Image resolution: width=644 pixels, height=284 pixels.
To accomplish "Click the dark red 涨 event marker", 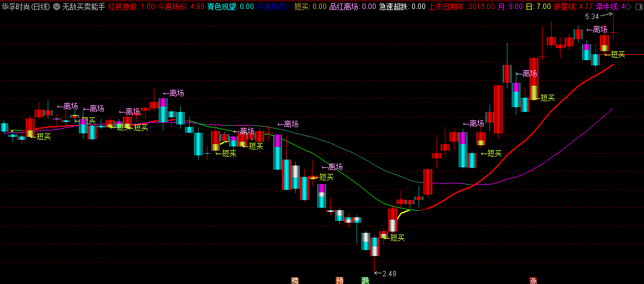I will click(x=534, y=280).
